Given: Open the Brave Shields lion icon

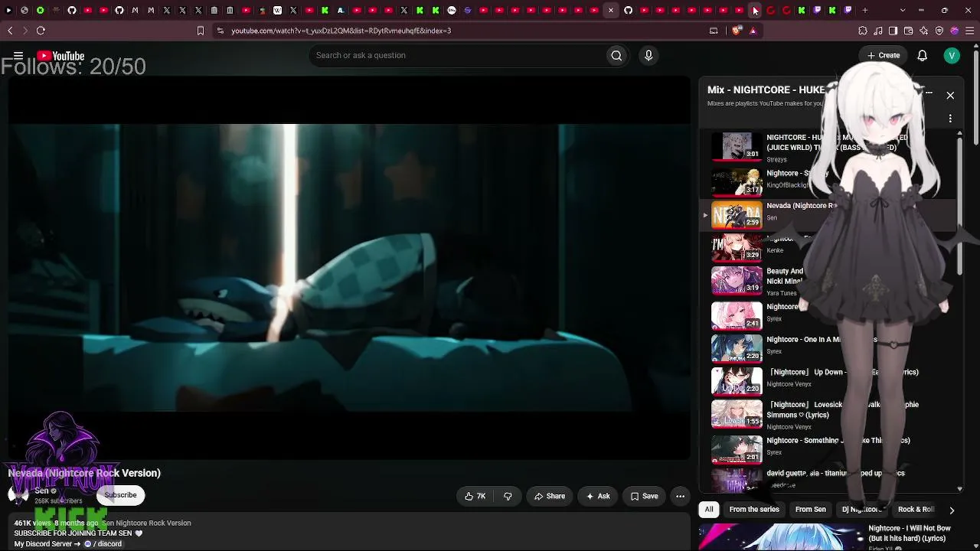Looking at the screenshot, I should point(737,31).
